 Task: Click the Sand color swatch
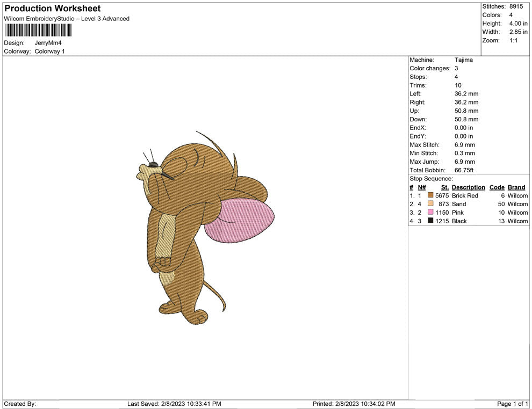pyautogui.click(x=430, y=203)
